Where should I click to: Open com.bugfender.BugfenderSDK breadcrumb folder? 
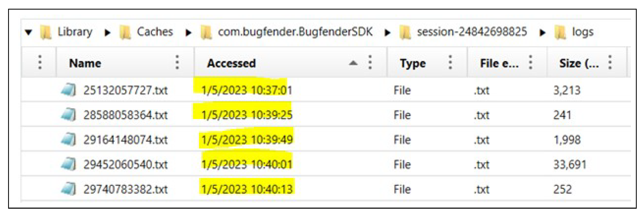point(295,32)
